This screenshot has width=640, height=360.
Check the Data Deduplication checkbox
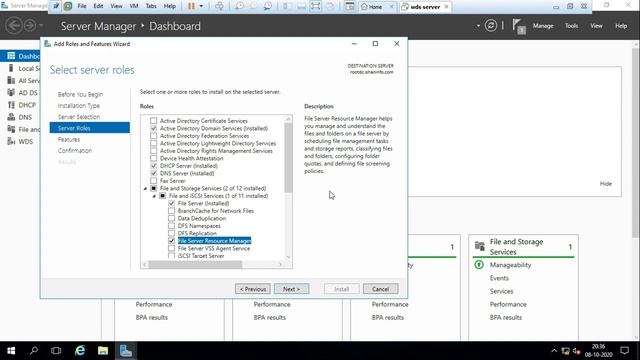171,218
